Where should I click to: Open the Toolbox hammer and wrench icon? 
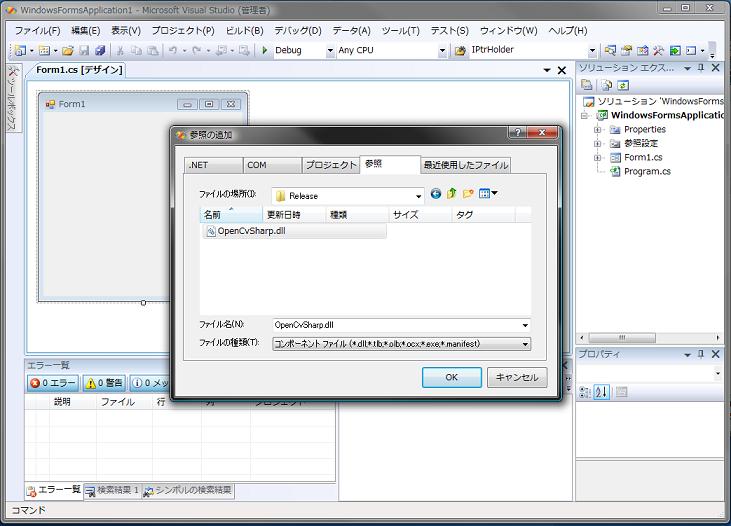[658, 50]
